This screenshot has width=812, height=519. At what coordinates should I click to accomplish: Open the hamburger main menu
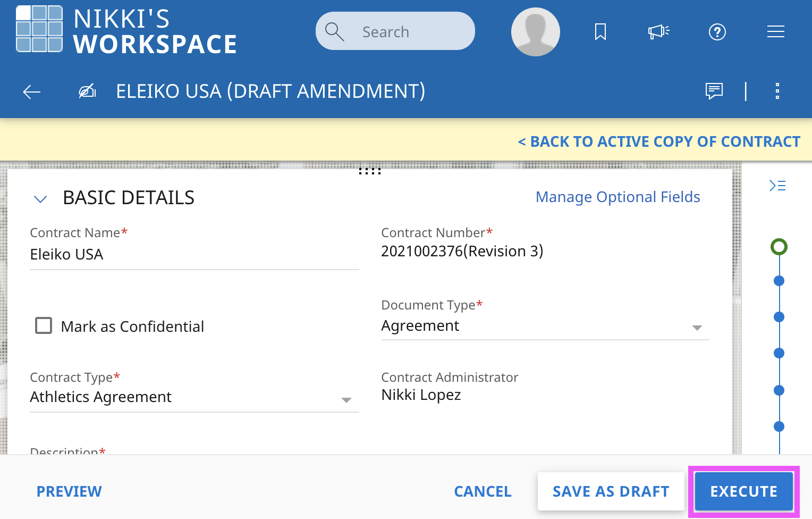pyautogui.click(x=776, y=32)
